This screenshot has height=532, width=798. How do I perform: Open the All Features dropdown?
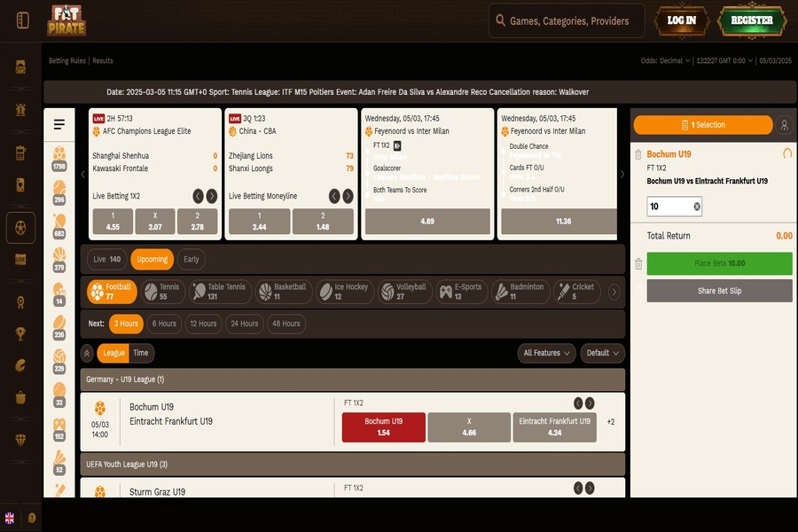[546, 353]
